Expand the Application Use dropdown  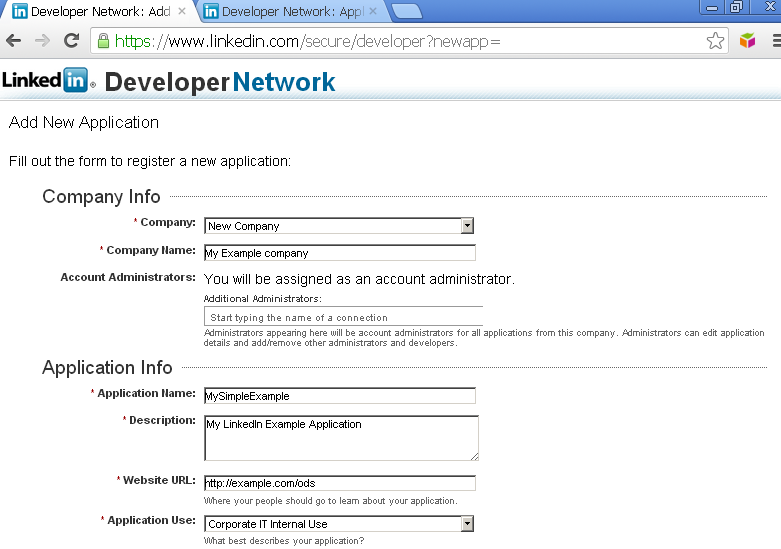click(x=338, y=524)
